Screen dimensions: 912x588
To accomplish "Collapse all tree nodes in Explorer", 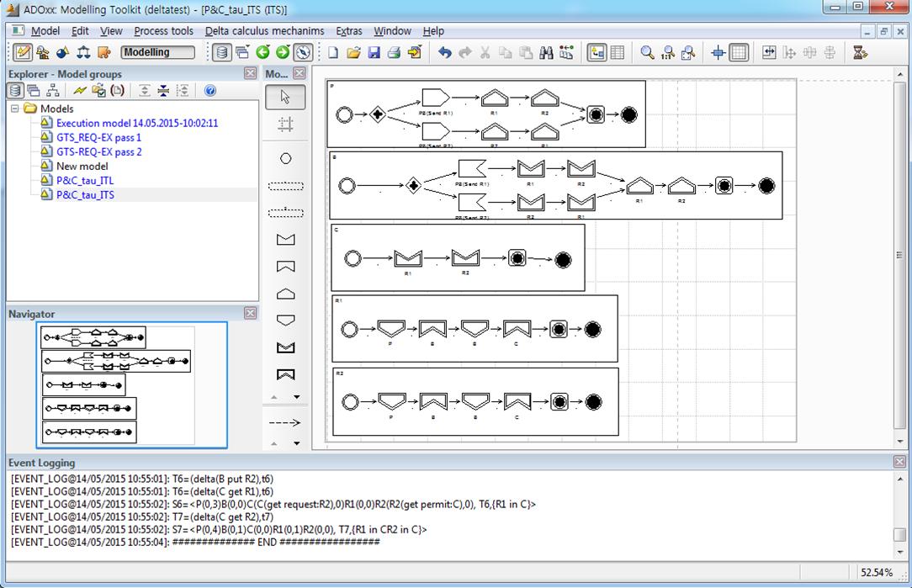I will (x=163, y=90).
